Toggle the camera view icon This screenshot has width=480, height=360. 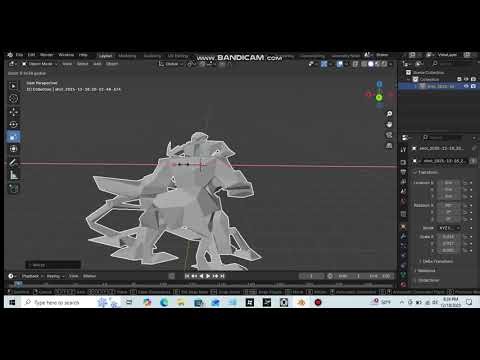coord(389,135)
